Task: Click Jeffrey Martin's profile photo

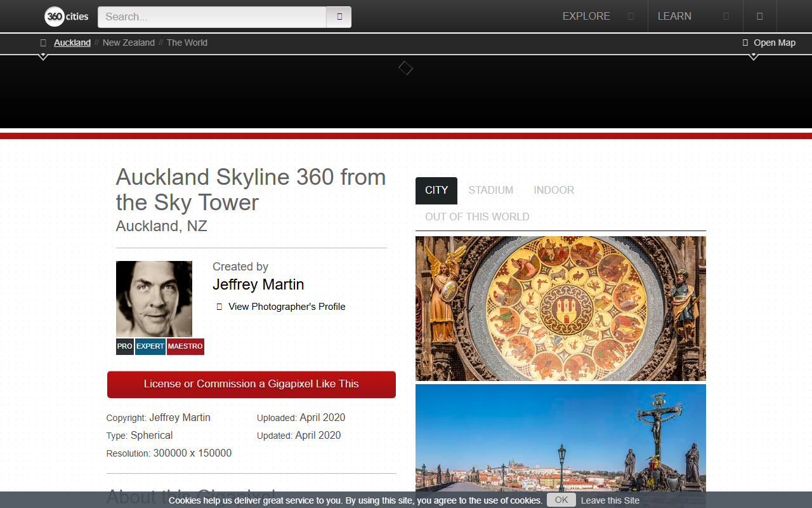Action: click(x=154, y=299)
